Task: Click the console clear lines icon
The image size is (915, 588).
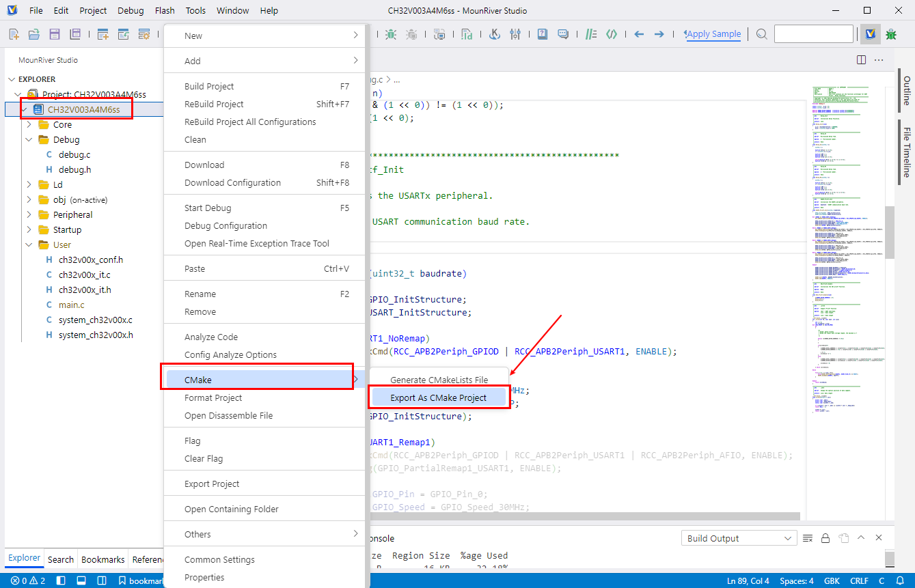Action: pyautogui.click(x=808, y=538)
